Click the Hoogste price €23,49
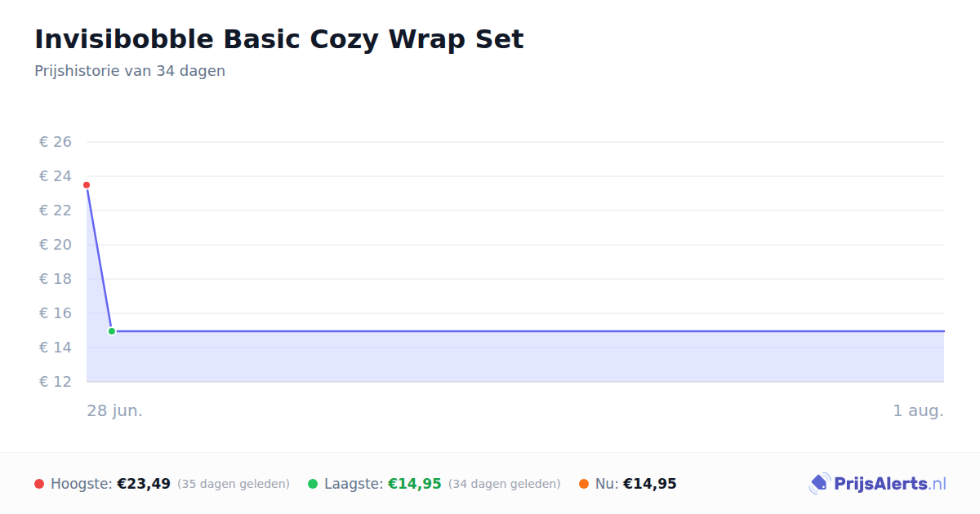The width and height of the screenshot is (980, 514). click(144, 484)
